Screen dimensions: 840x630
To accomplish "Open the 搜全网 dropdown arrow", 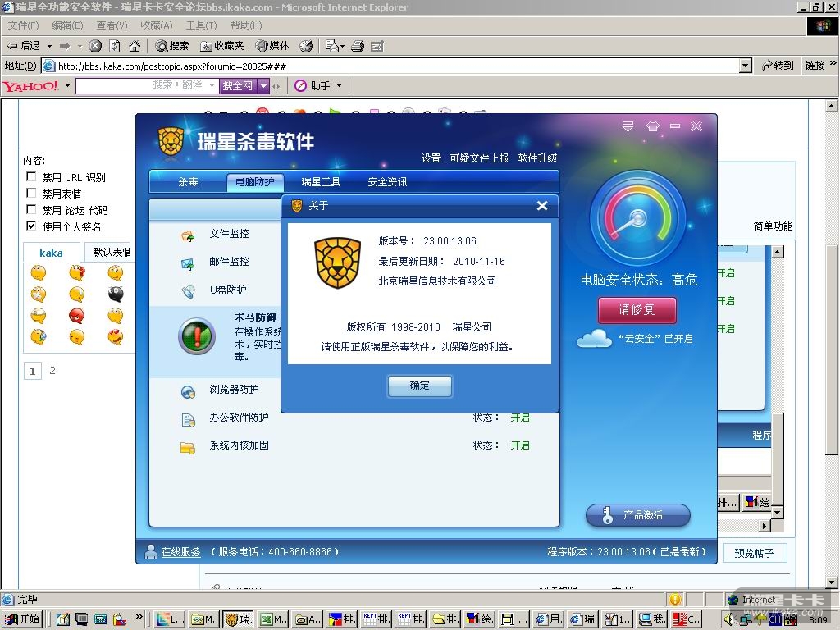I will tap(263, 85).
